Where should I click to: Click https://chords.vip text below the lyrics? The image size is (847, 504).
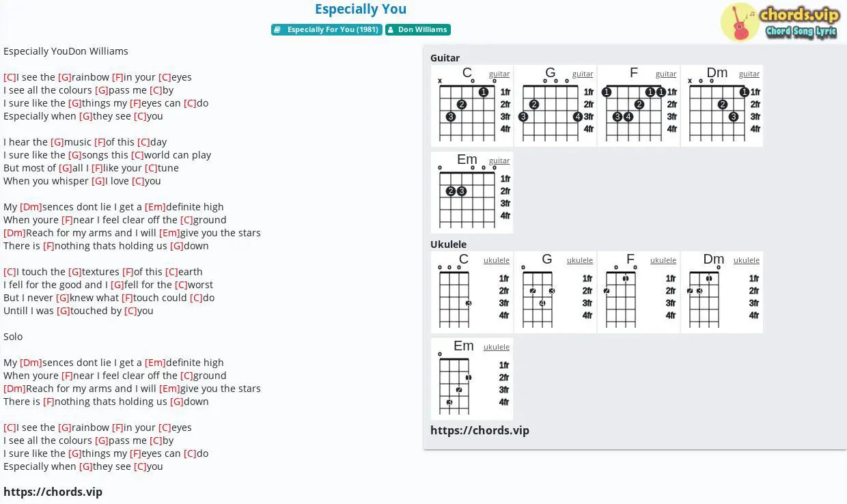coord(53,492)
